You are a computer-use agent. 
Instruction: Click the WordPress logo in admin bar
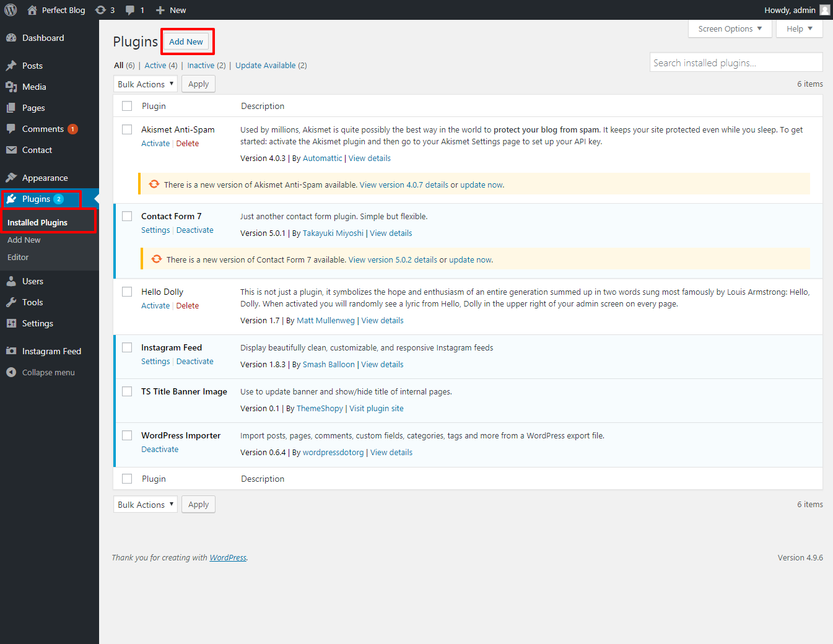(11, 10)
